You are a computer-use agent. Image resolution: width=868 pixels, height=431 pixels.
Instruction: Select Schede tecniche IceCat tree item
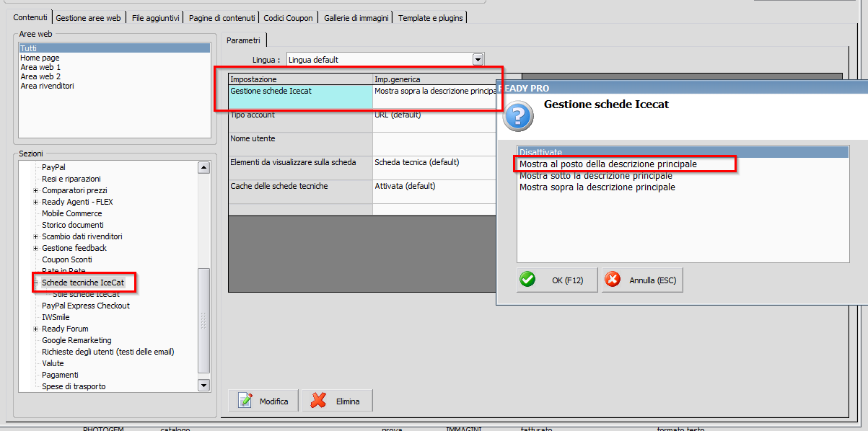tap(83, 283)
